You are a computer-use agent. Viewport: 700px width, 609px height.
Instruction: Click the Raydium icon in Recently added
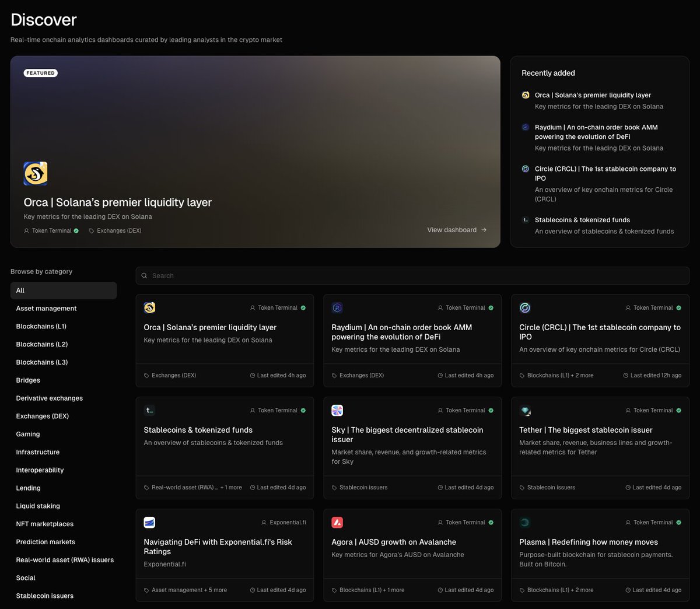click(x=526, y=127)
